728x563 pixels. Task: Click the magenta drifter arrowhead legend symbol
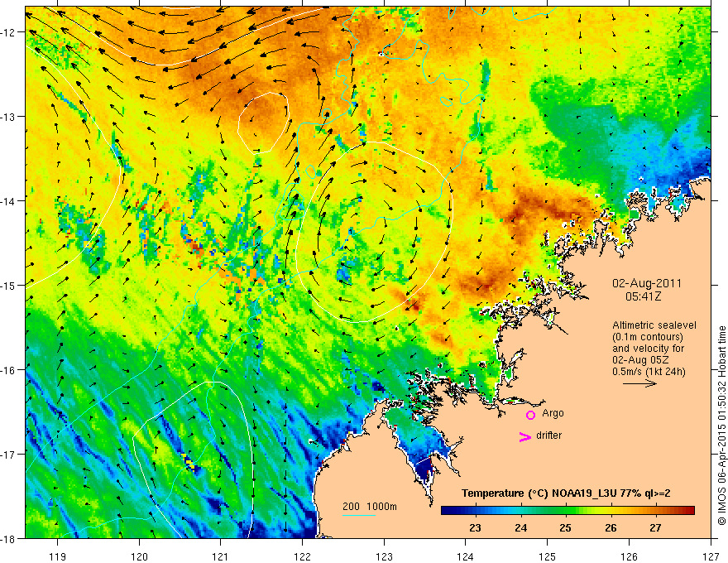[525, 436]
